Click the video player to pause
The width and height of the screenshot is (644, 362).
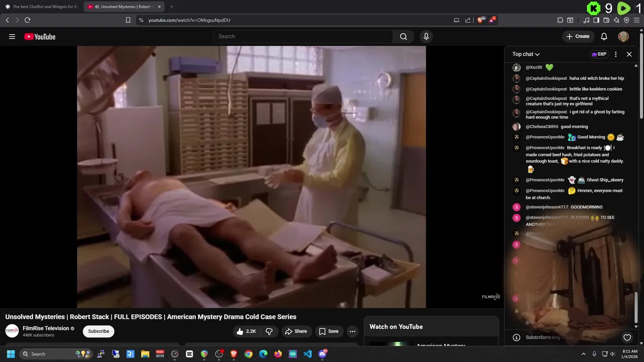coord(252,176)
